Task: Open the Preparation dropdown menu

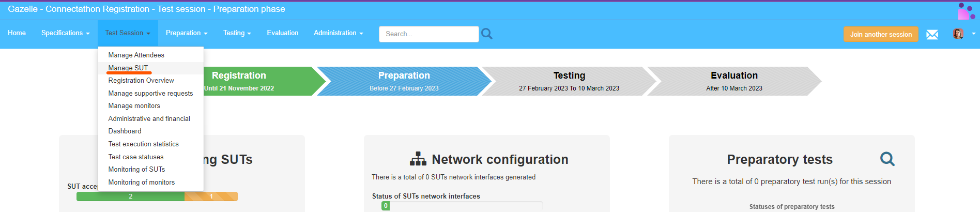Action: (186, 33)
